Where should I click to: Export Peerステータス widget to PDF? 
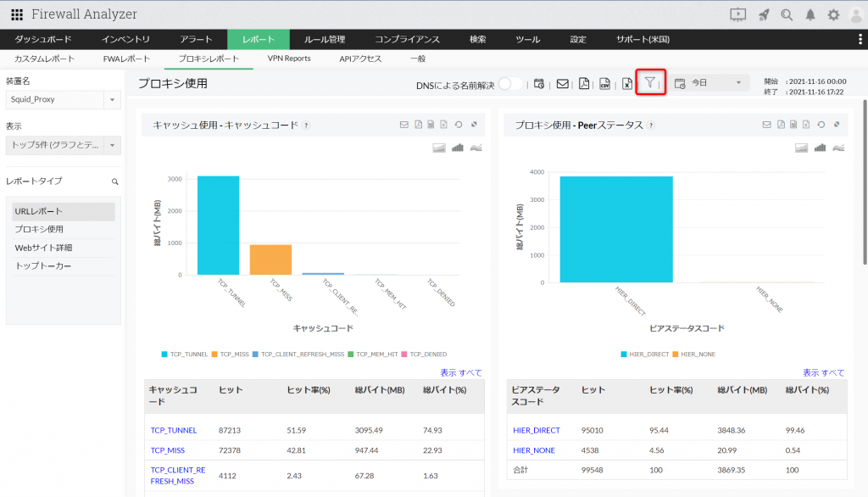click(x=781, y=125)
